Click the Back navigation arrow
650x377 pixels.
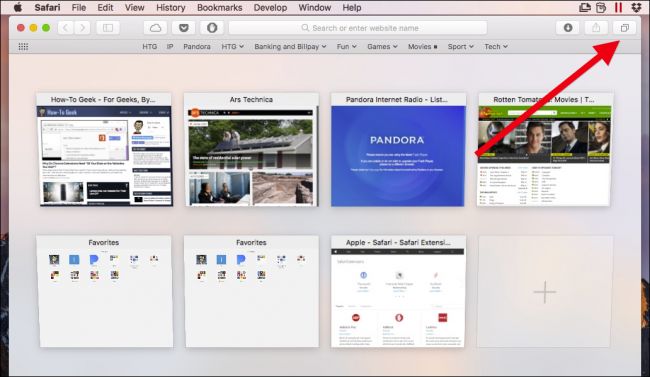[65, 28]
